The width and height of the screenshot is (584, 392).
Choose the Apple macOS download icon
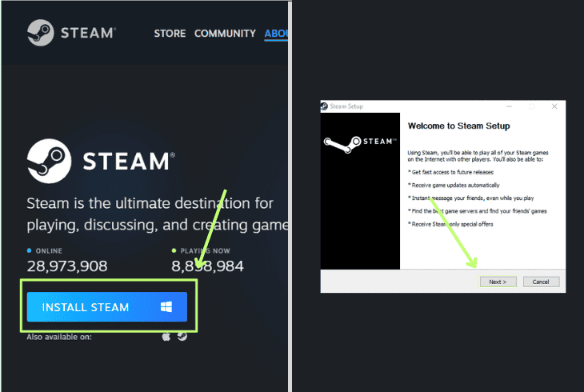(166, 337)
